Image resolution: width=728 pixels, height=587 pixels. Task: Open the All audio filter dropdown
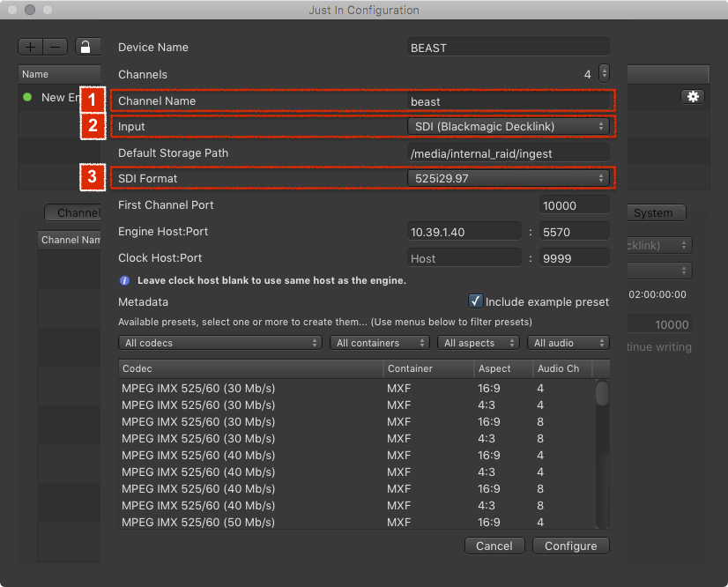pos(568,343)
